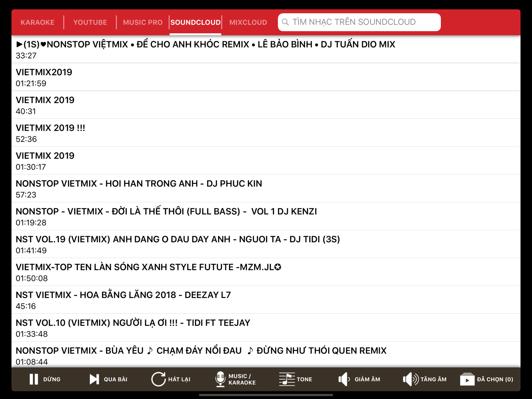Screen dimensions: 532x399
Task: Play BÙA YÊU CHẠM ĐÁY NỔI ĐAU track
Action: (x=266, y=354)
